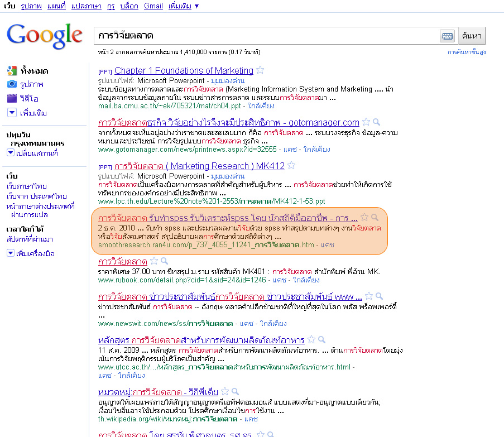
Task: Click magnifier preview icon for smoothresearch result
Action: 375,218
